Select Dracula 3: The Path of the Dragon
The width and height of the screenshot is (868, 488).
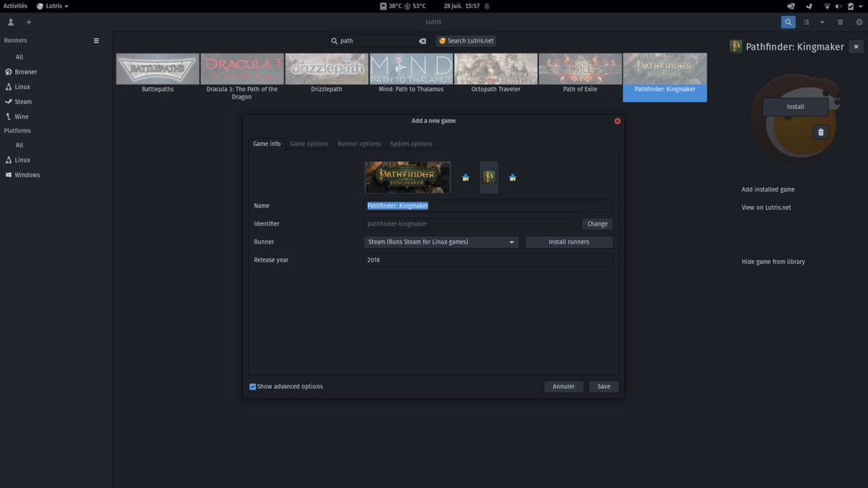click(x=242, y=77)
